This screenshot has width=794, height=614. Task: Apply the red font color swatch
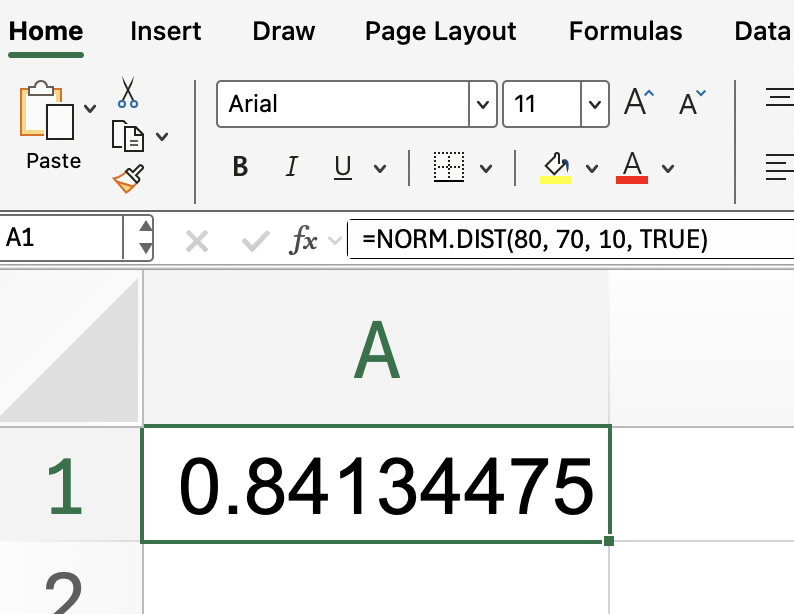coord(632,167)
